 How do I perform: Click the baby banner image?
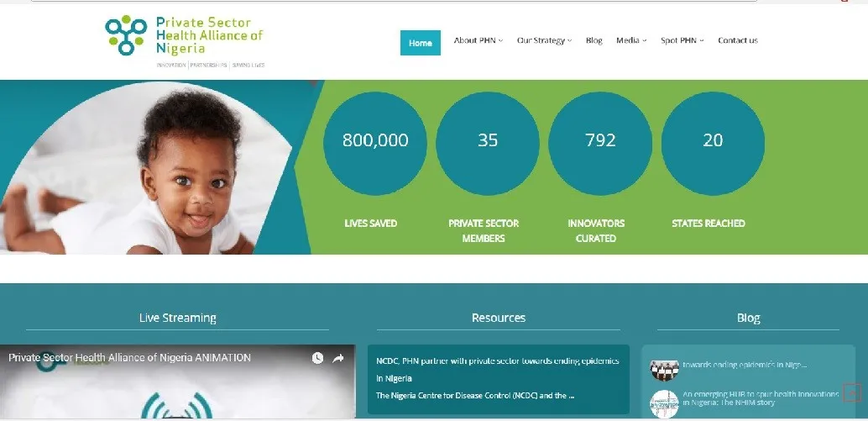click(147, 168)
